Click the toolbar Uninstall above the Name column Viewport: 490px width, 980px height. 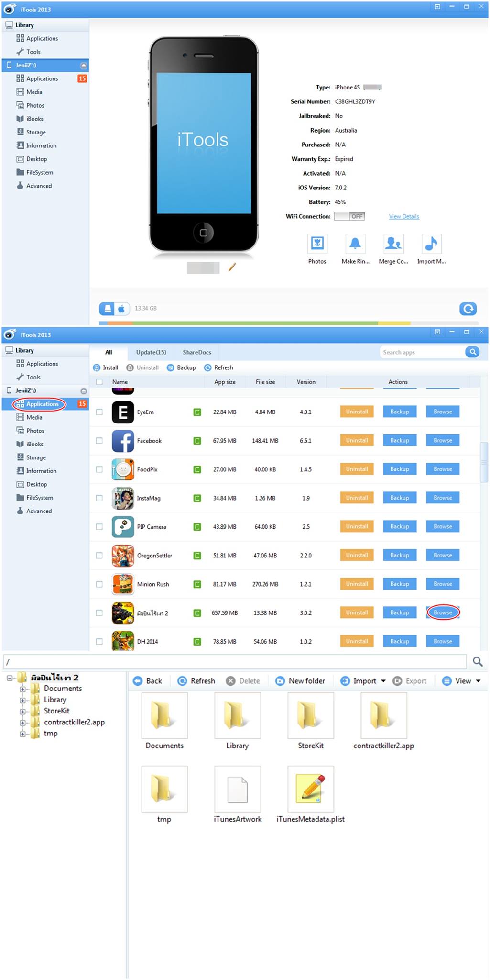pyautogui.click(x=142, y=367)
